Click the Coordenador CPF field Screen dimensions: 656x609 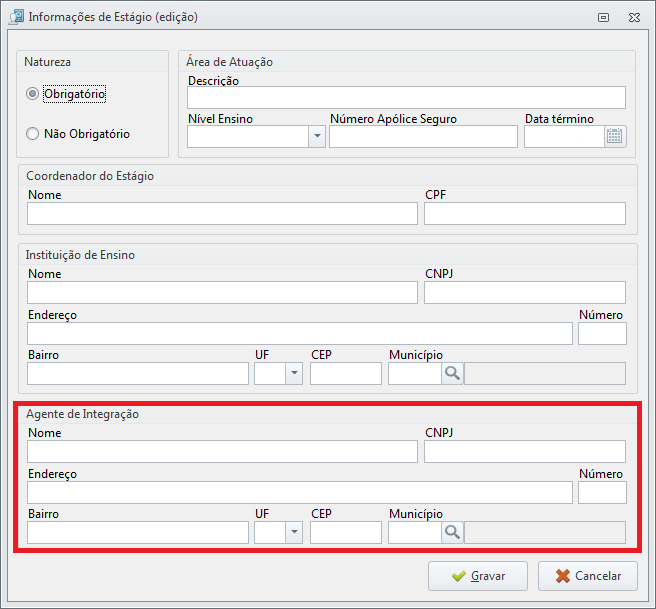(525, 213)
